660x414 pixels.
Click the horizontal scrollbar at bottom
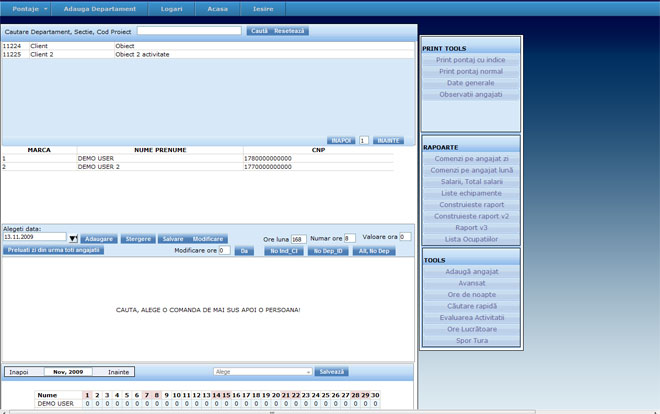click(272, 412)
